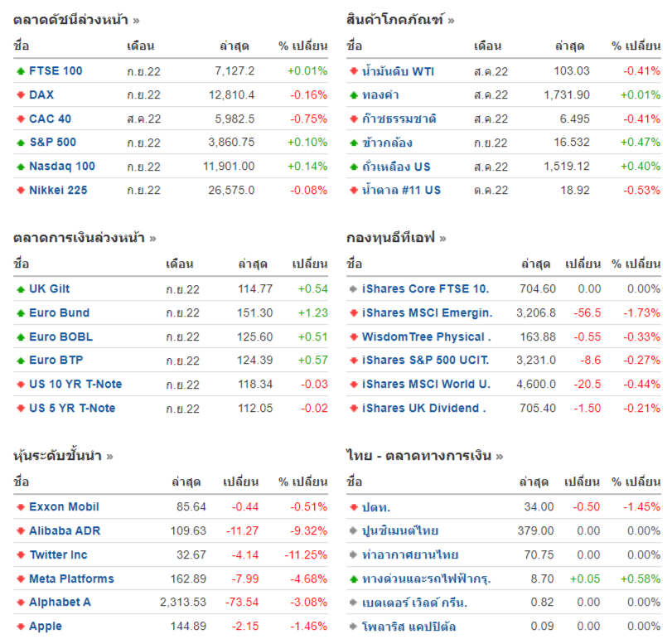Open the ท่าอากาศยานไทย stock link
Viewport: 672px width, 639px height.
pyautogui.click(x=410, y=554)
